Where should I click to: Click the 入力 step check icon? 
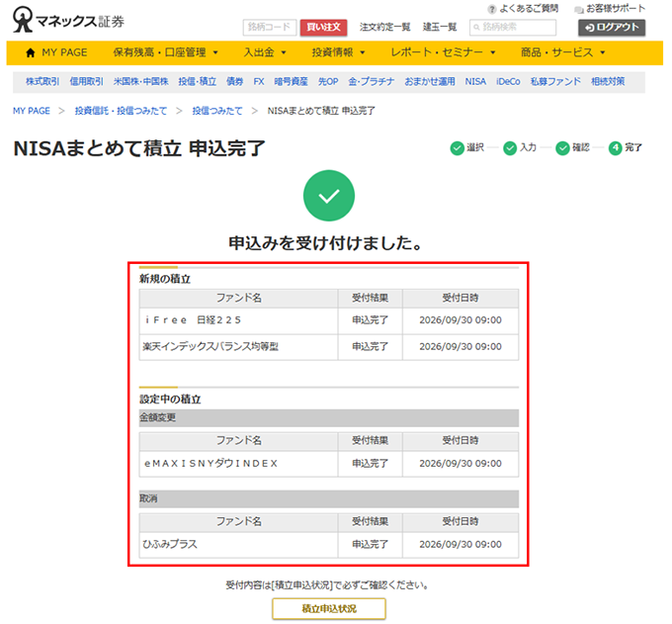tap(510, 148)
